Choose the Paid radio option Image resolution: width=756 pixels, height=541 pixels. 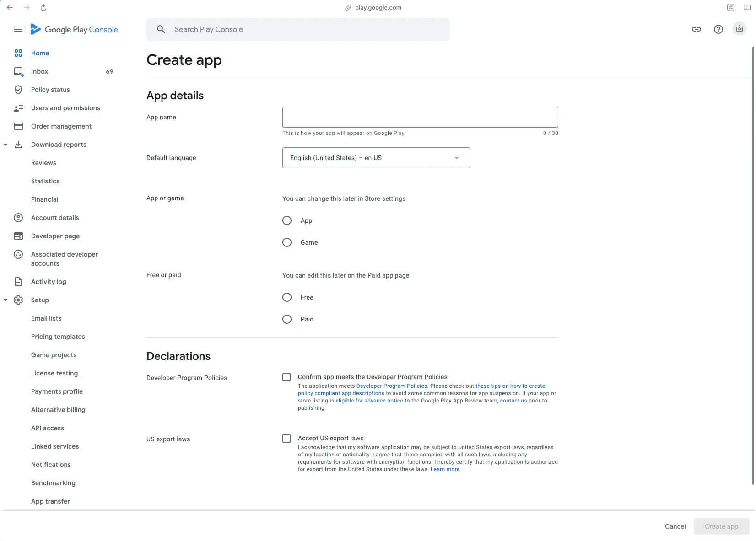pos(287,319)
